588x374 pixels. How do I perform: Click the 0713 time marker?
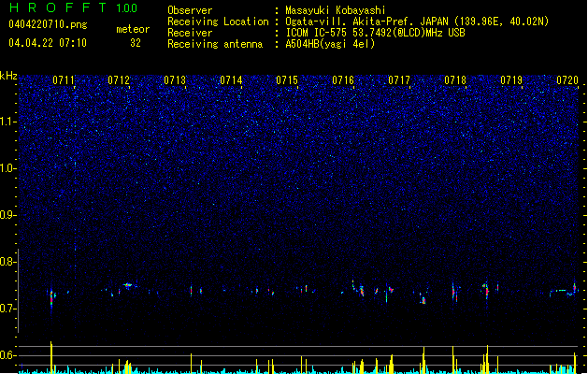pos(175,80)
